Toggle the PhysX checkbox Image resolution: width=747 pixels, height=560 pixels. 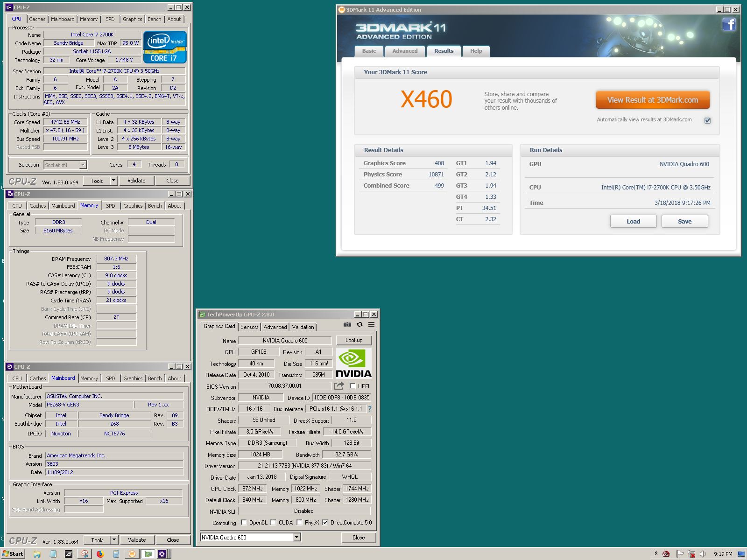(x=299, y=523)
